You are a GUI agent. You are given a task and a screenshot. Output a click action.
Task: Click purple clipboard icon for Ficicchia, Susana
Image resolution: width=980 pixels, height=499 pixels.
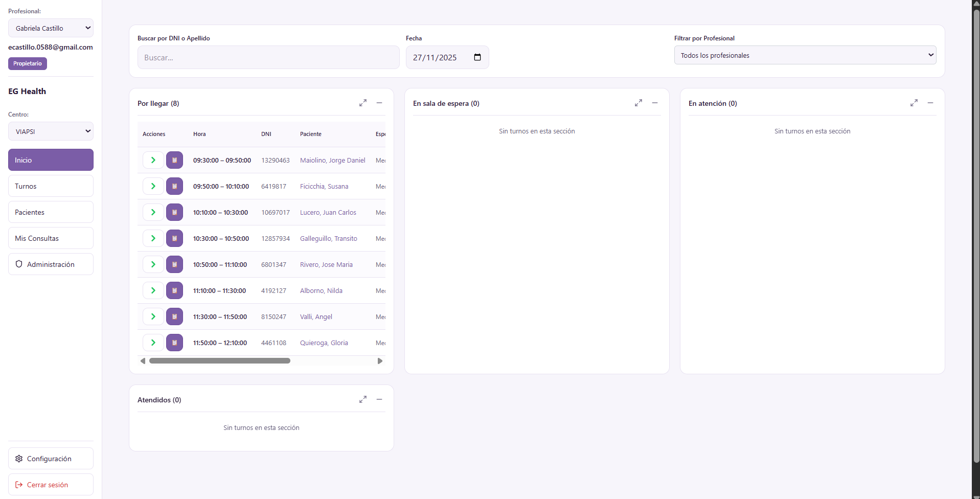coord(174,186)
